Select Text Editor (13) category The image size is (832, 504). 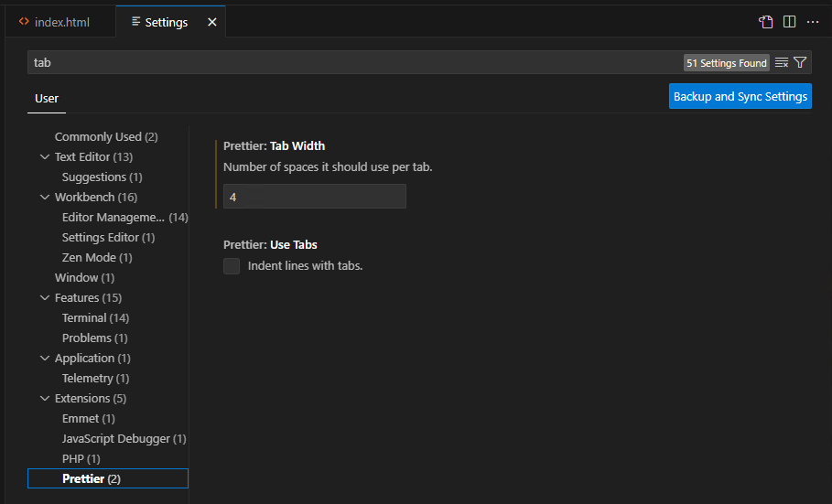pyautogui.click(x=93, y=157)
